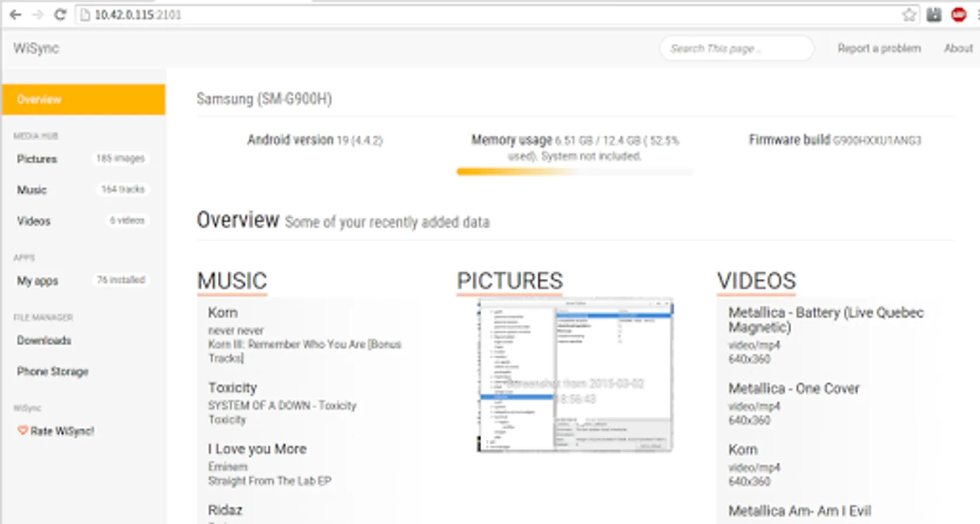Click the browser forward arrow
Image resolution: width=980 pixels, height=524 pixels.
(x=38, y=15)
